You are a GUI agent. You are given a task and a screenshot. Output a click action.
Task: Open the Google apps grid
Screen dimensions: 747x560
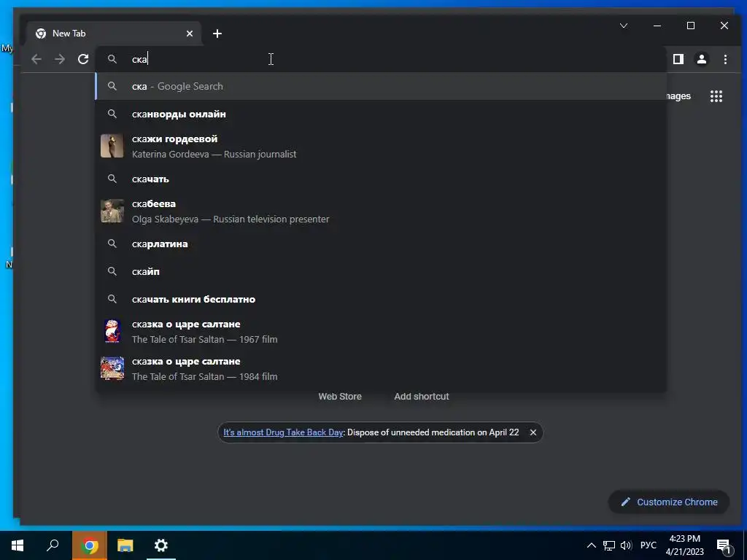pyautogui.click(x=716, y=96)
